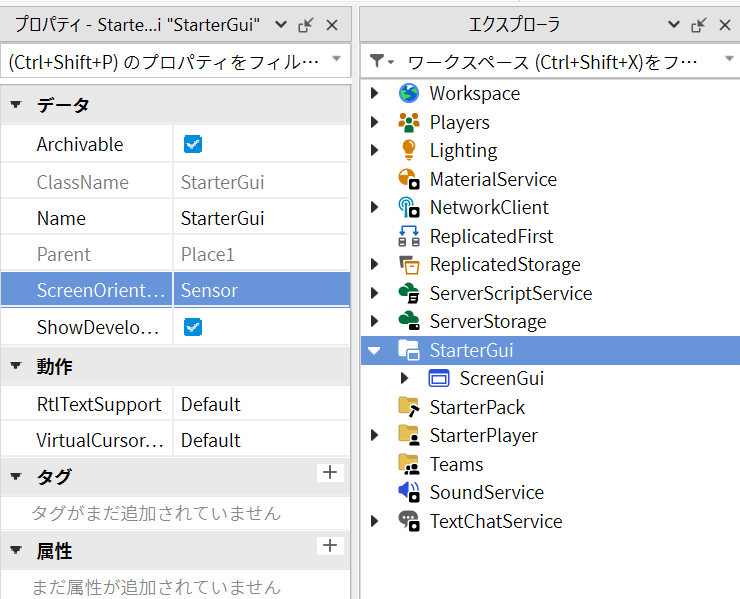Image resolution: width=740 pixels, height=599 pixels.
Task: Click the Explorer filter funnel icon
Action: pyautogui.click(x=378, y=61)
